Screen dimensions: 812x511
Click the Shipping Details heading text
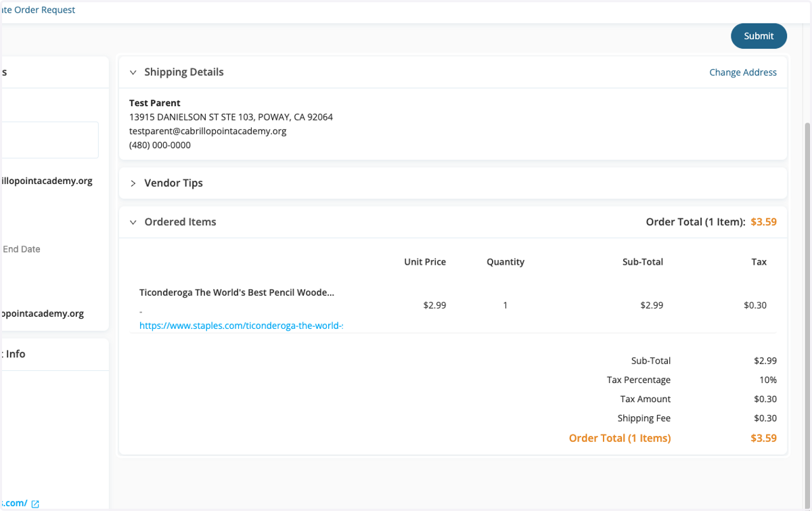click(184, 72)
